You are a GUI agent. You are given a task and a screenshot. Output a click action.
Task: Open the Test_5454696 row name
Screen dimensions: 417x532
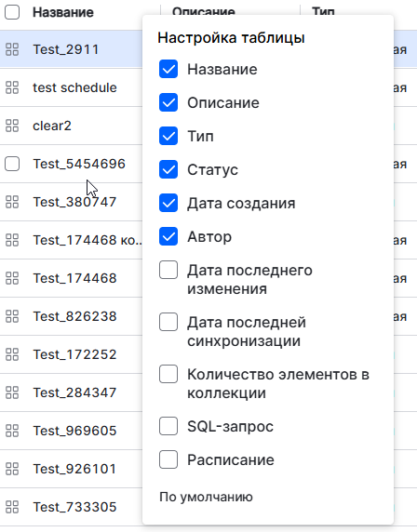click(79, 164)
